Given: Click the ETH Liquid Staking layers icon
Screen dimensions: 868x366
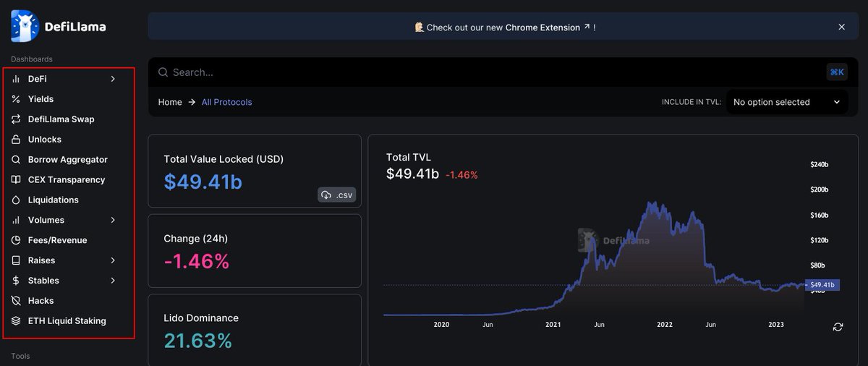Looking at the screenshot, I should point(16,321).
